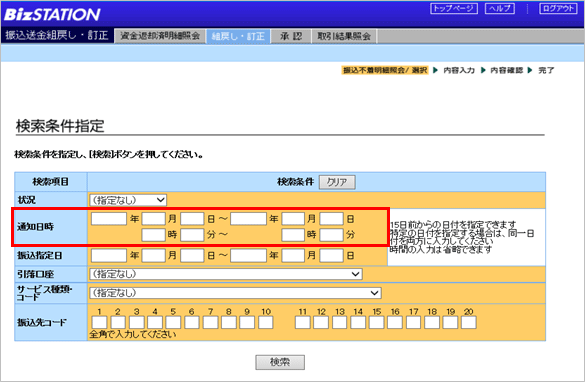Viewport: 585px width, 382px height.
Task: Click 振込先コード box number 4
Action: tap(155, 322)
